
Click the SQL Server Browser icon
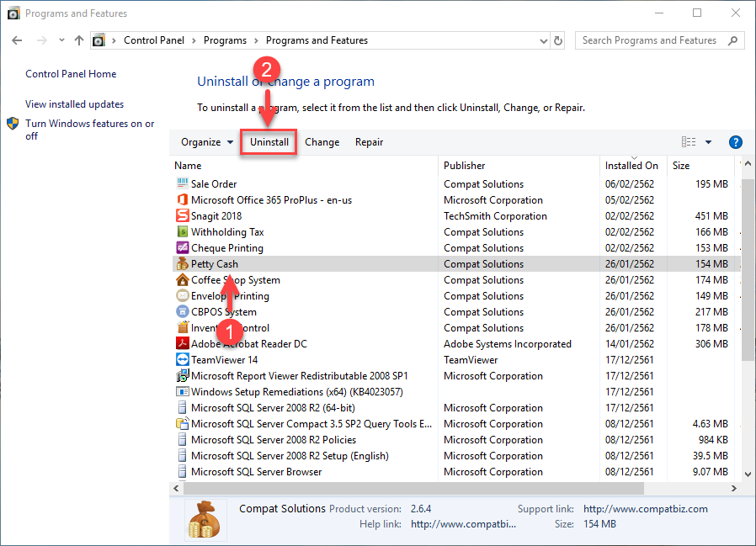tap(182, 471)
